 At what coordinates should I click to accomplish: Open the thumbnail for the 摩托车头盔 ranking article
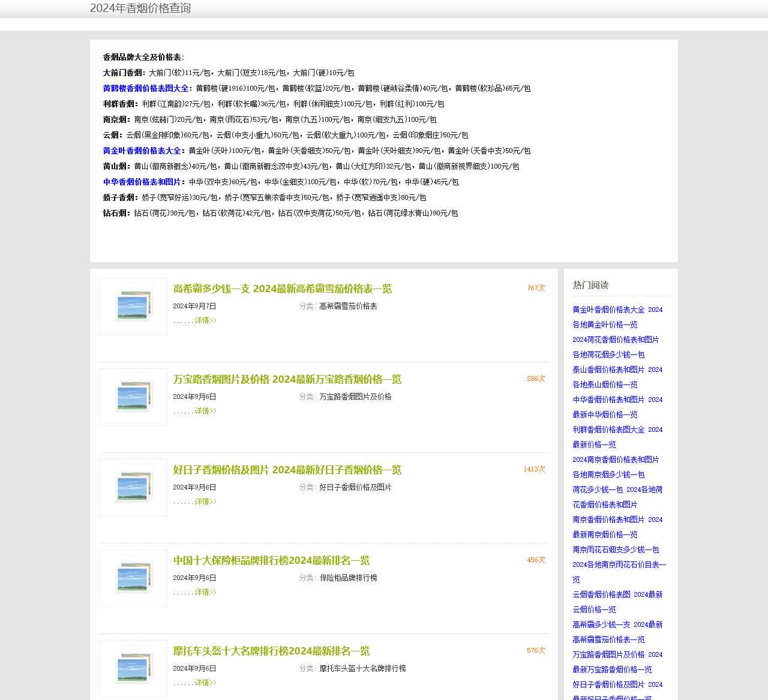[133, 669]
